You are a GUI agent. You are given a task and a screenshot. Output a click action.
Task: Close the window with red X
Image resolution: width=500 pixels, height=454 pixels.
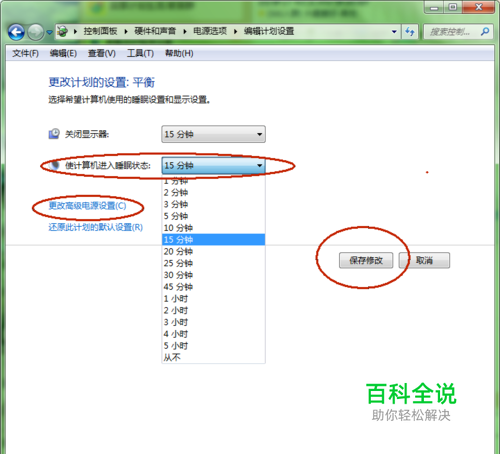(479, 7)
